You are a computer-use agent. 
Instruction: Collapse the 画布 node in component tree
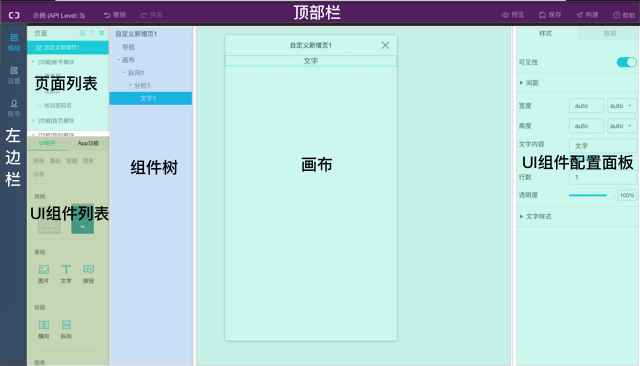tap(119, 60)
